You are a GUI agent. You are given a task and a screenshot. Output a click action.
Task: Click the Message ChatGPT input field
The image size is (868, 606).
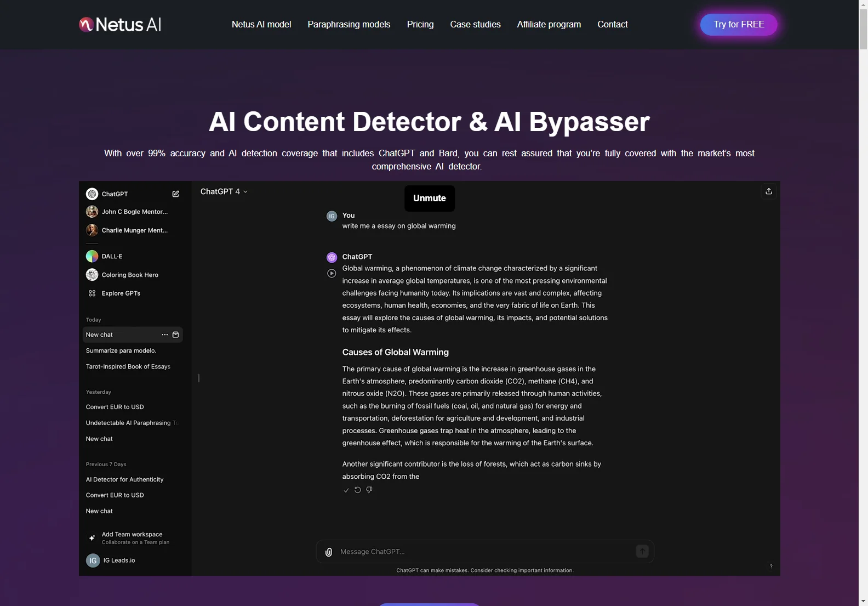click(485, 552)
